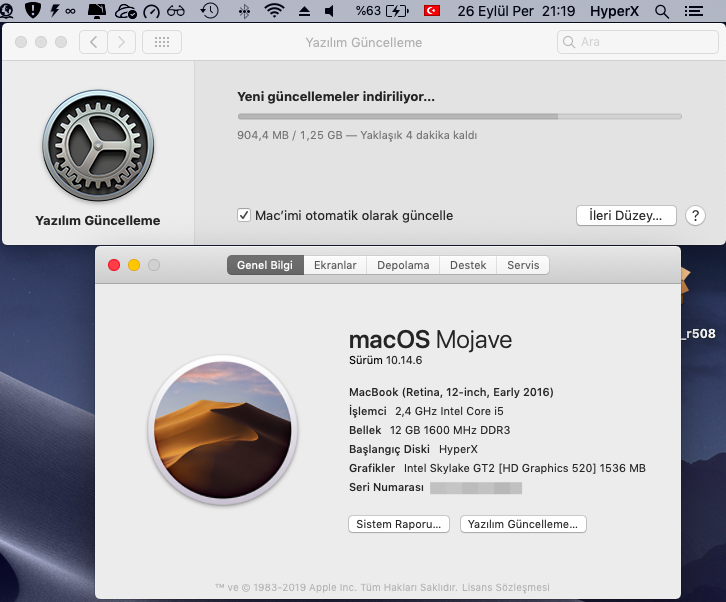The height and width of the screenshot is (602, 726).
Task: Click the show all preferences grid icon
Action: (x=162, y=42)
